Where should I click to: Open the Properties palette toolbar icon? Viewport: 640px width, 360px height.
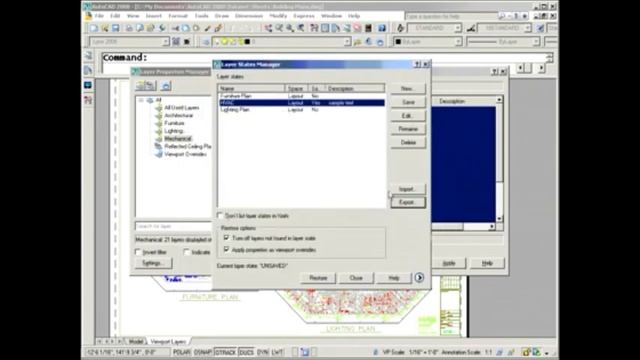(x=314, y=28)
